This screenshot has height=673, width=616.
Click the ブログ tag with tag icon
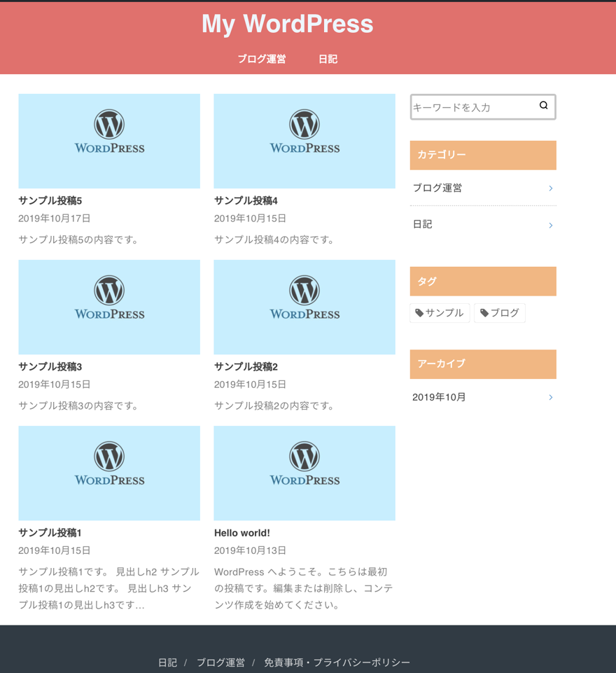[500, 313]
